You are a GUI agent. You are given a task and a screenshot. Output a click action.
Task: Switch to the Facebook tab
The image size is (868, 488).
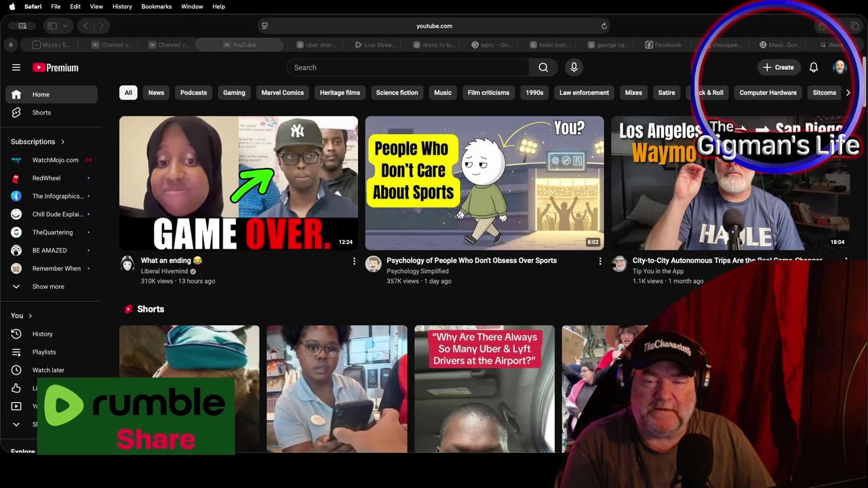click(x=663, y=45)
